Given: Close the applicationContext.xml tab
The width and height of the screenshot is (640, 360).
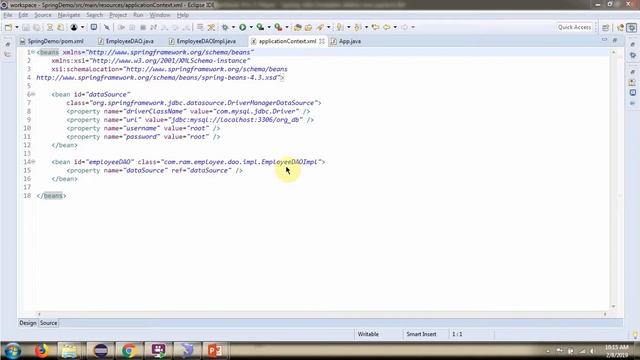Looking at the screenshot, I should coord(322,41).
